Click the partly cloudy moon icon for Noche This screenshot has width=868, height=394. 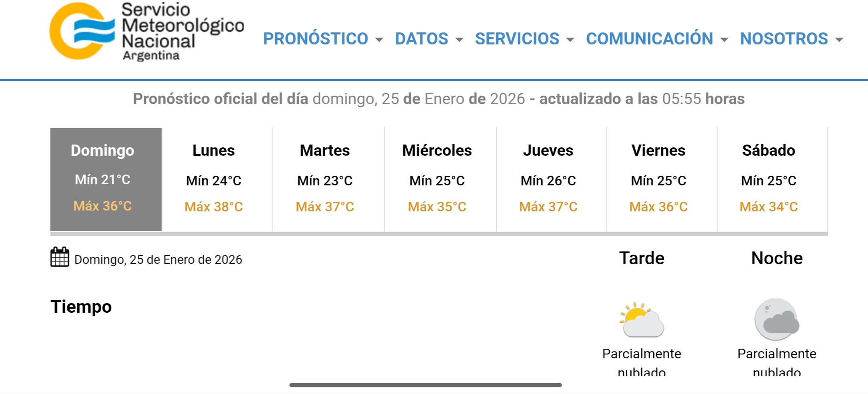tap(777, 320)
